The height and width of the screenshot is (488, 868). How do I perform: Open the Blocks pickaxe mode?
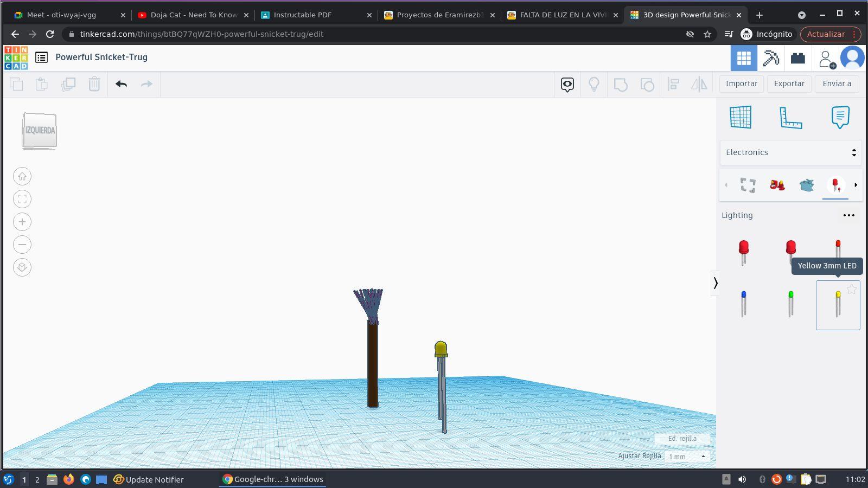[771, 58]
